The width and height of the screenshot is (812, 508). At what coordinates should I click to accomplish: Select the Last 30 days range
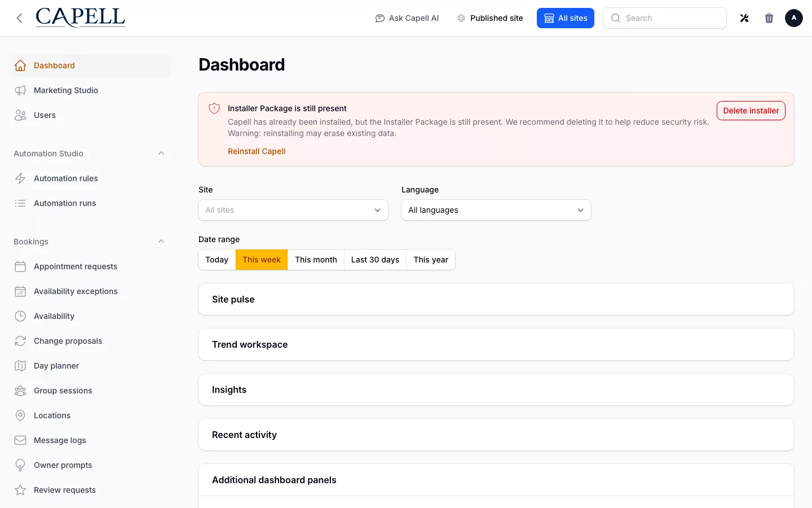coord(375,260)
